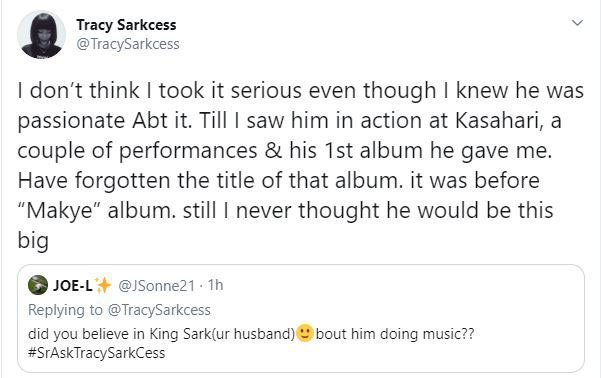Click the JOE-L avatar in quoted tweet
This screenshot has width=601, height=378.
[38, 285]
